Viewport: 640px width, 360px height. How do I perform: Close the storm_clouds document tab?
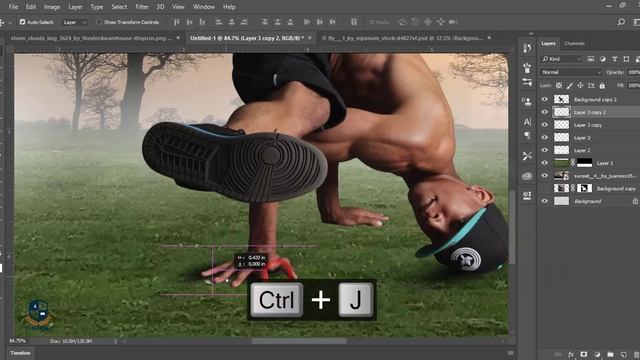click(178, 38)
